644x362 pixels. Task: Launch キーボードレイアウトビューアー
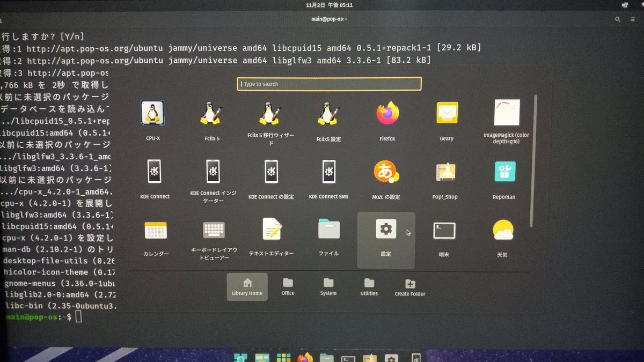(213, 230)
